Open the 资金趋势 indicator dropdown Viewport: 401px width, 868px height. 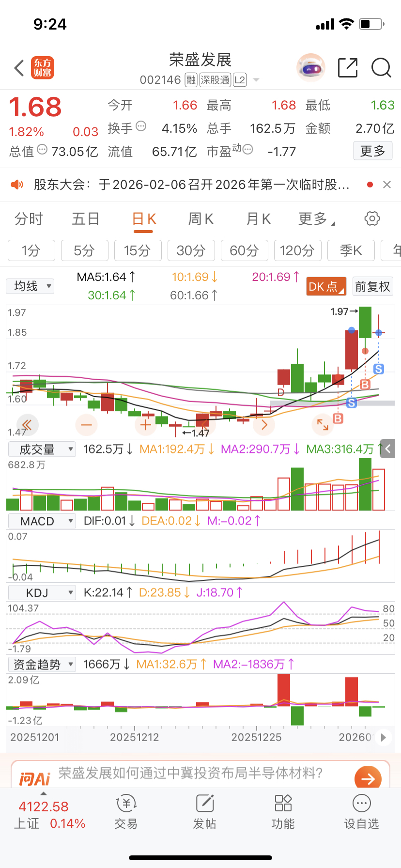(x=42, y=664)
